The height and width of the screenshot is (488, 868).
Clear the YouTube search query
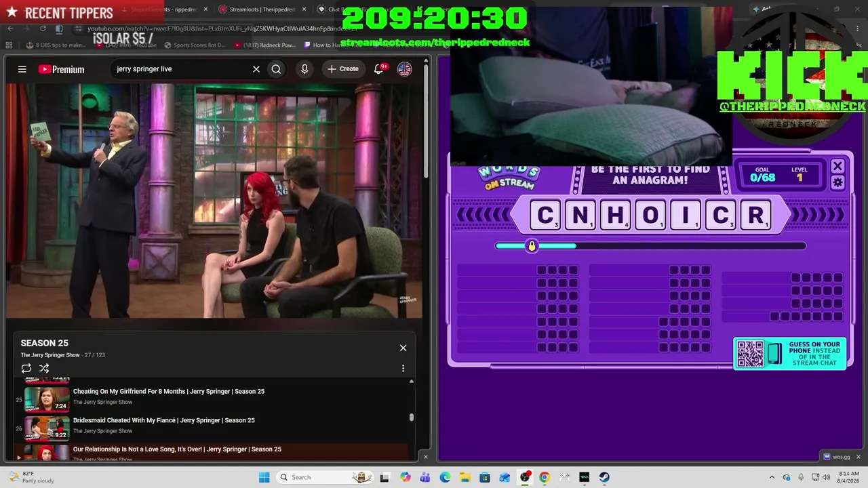pyautogui.click(x=256, y=69)
